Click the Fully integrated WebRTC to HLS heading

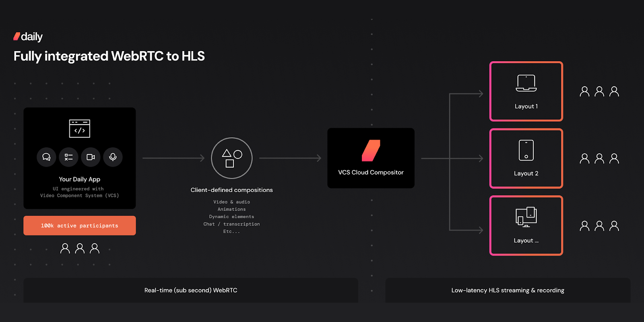point(109,56)
